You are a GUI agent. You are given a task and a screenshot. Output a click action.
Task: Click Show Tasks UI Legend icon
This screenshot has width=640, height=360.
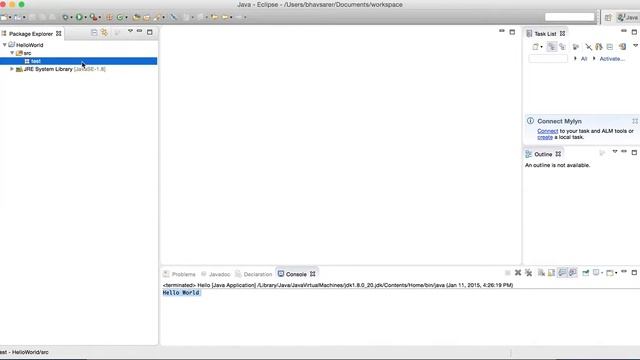click(622, 47)
